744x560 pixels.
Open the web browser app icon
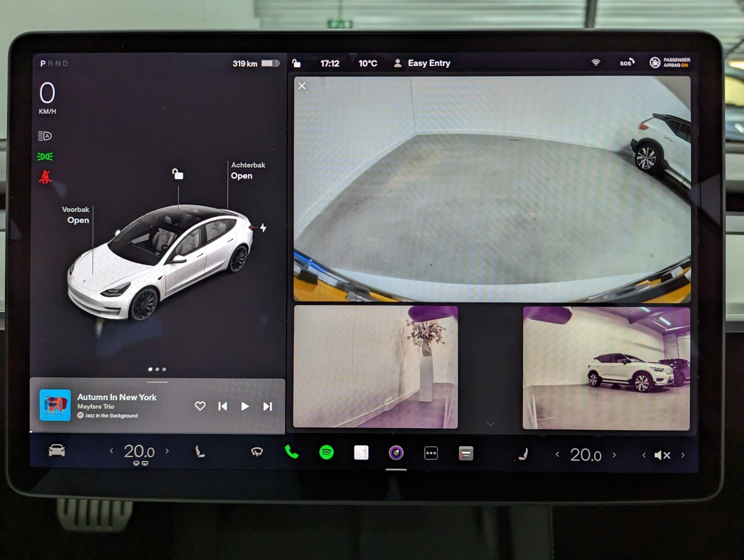465,453
